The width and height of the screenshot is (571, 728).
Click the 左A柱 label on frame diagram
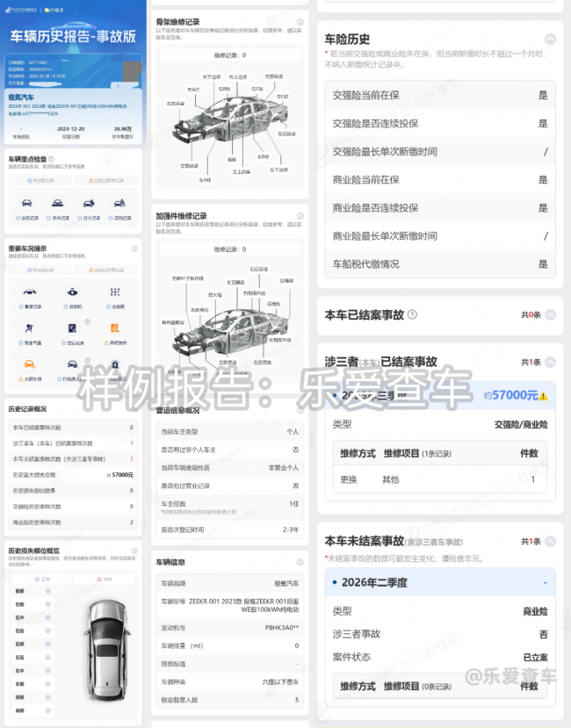click(x=205, y=180)
